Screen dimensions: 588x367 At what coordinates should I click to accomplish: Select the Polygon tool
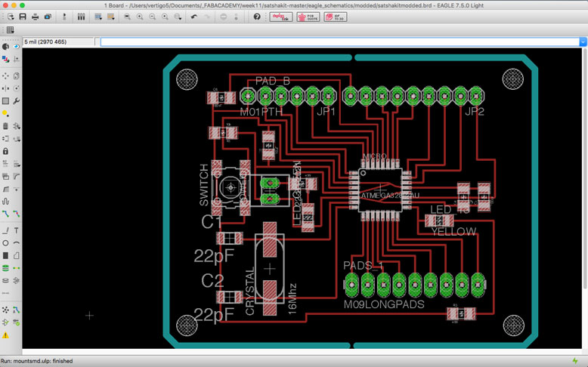coord(16,256)
